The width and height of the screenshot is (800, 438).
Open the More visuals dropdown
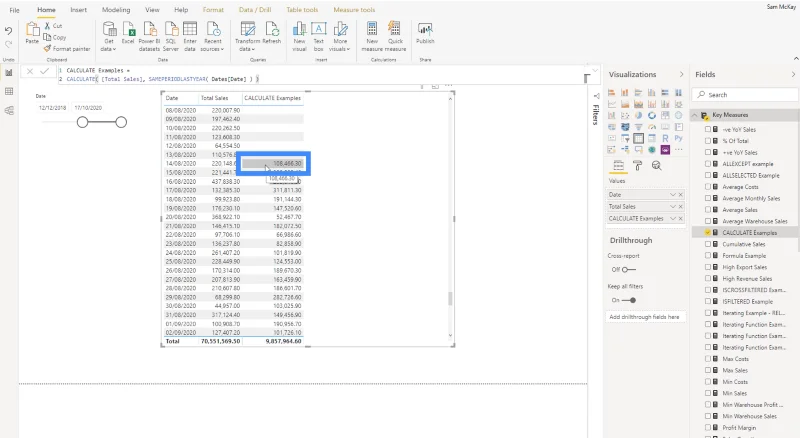click(340, 36)
